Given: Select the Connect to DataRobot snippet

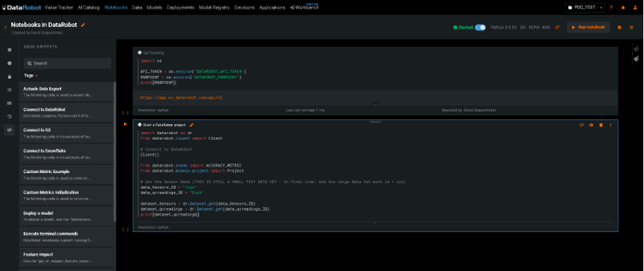Looking at the screenshot, I should [x=66, y=112].
